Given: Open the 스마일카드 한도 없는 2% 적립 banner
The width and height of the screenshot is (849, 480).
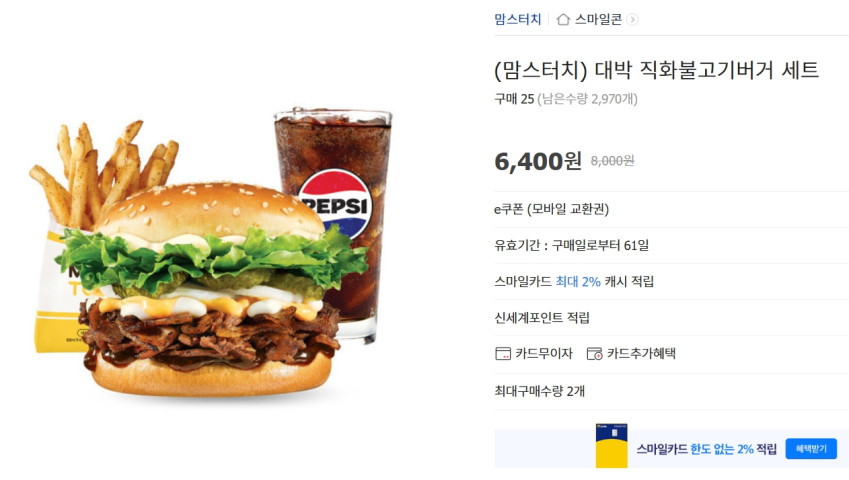Looking at the screenshot, I should click(x=671, y=449).
